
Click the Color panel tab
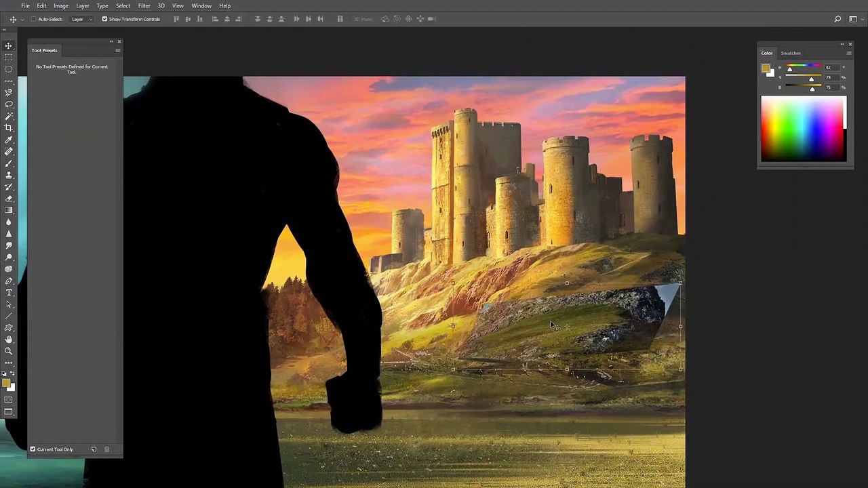(767, 53)
